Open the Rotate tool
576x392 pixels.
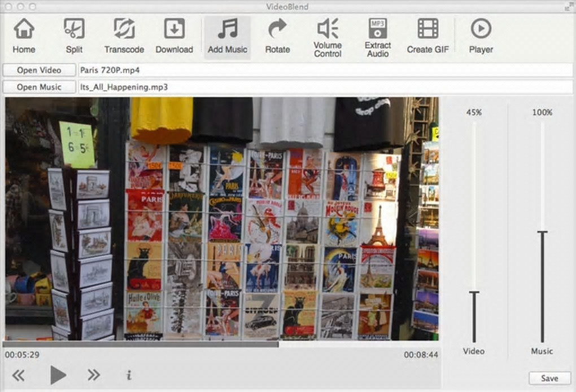tap(277, 36)
